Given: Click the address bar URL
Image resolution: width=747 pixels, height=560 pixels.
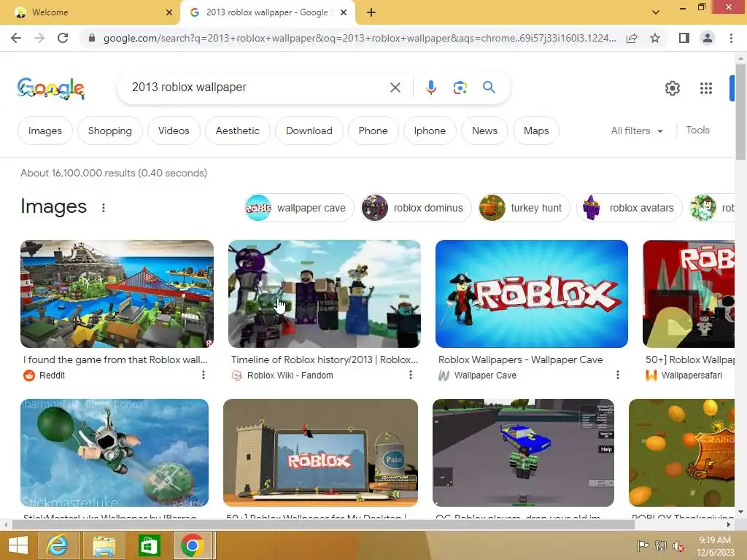Looking at the screenshot, I should [359, 38].
